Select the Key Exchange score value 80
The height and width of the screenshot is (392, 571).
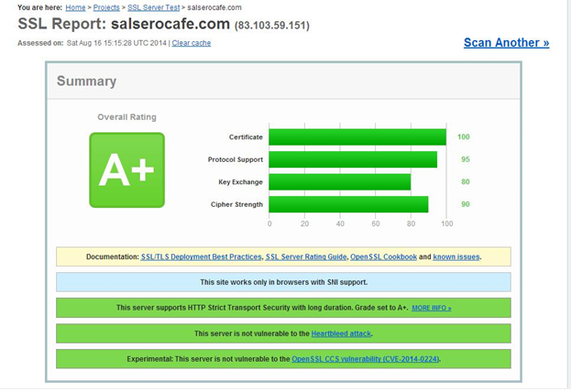coord(466,181)
